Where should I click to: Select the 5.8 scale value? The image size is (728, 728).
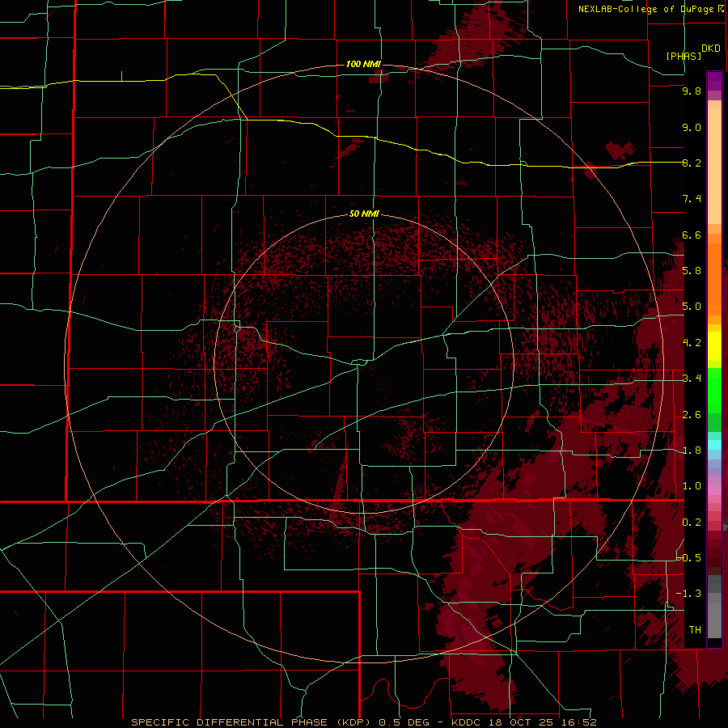692,271
